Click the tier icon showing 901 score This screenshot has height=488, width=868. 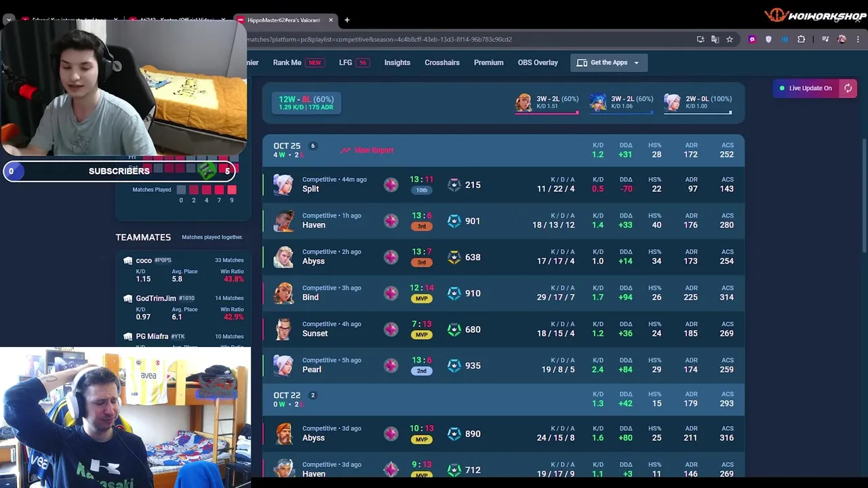[x=454, y=220]
